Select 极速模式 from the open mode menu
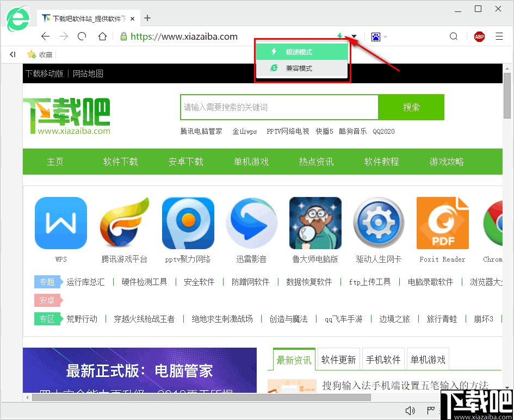This screenshot has height=420, width=514. click(302, 51)
